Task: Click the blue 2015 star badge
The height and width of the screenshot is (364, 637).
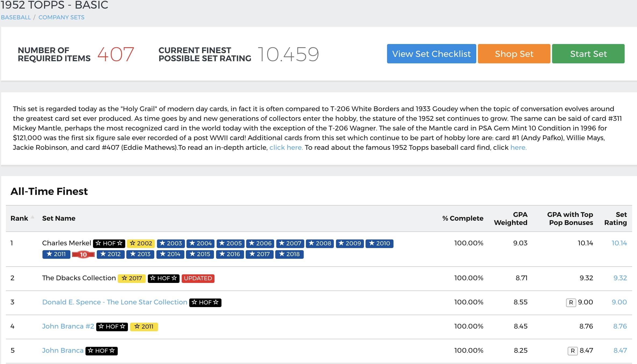Action: point(200,254)
